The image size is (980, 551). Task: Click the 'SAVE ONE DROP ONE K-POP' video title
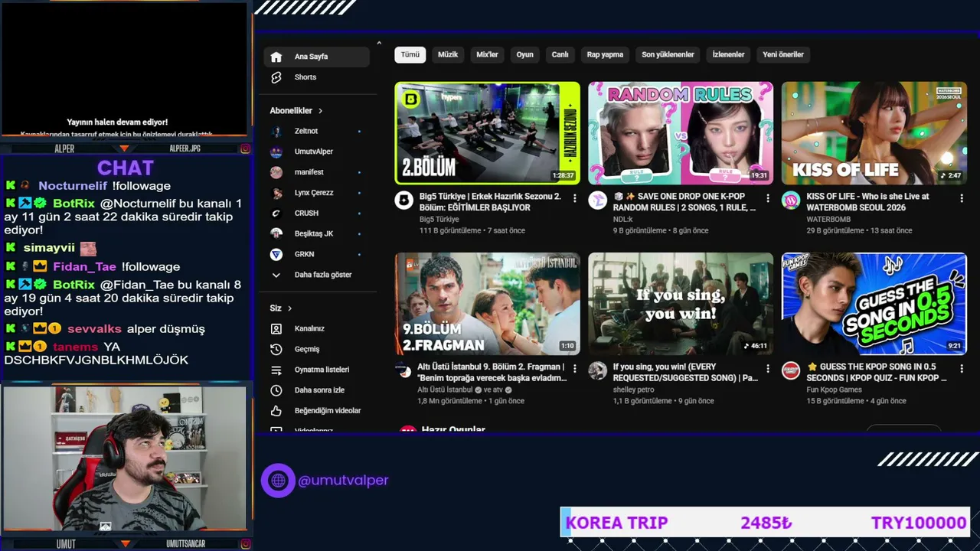coord(685,202)
